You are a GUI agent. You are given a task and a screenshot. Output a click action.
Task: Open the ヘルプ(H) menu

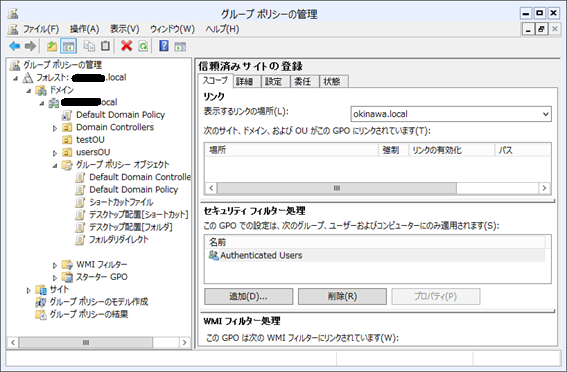pos(222,29)
